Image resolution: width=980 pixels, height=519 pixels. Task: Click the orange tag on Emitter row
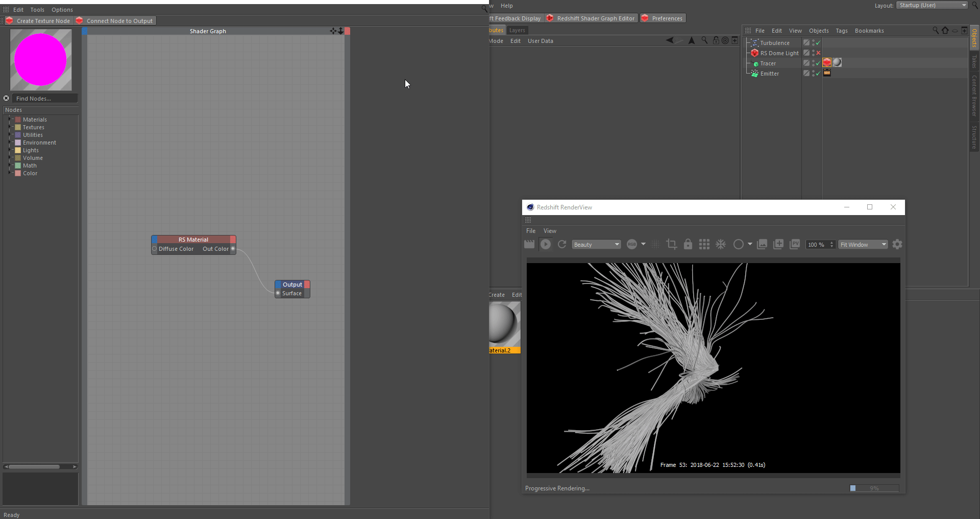827,73
